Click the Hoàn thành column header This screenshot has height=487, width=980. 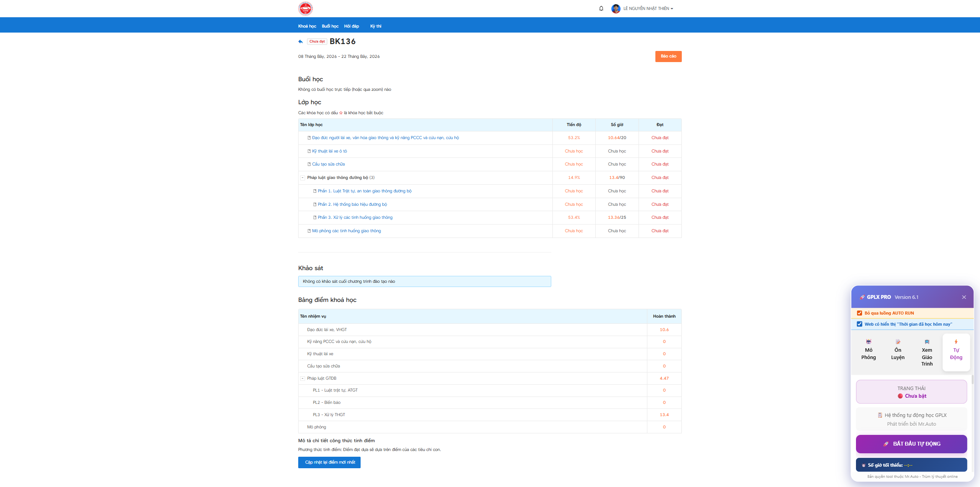(x=664, y=316)
